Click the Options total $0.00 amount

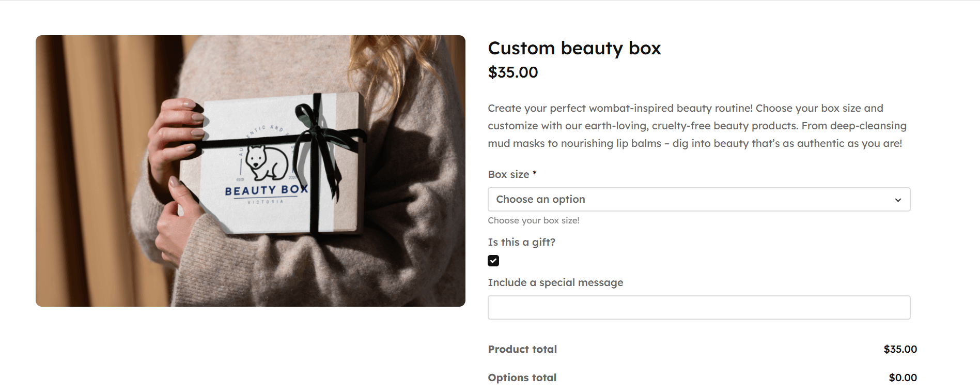tap(903, 378)
